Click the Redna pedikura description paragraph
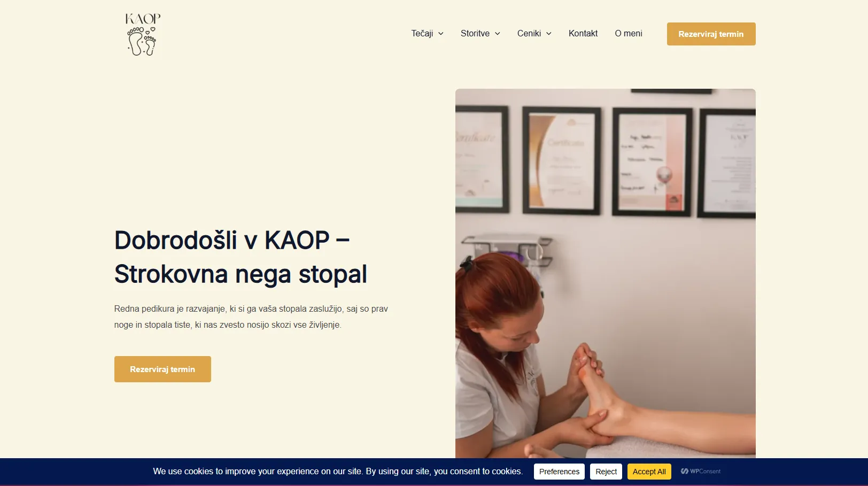This screenshot has height=486, width=868. pyautogui.click(x=251, y=317)
